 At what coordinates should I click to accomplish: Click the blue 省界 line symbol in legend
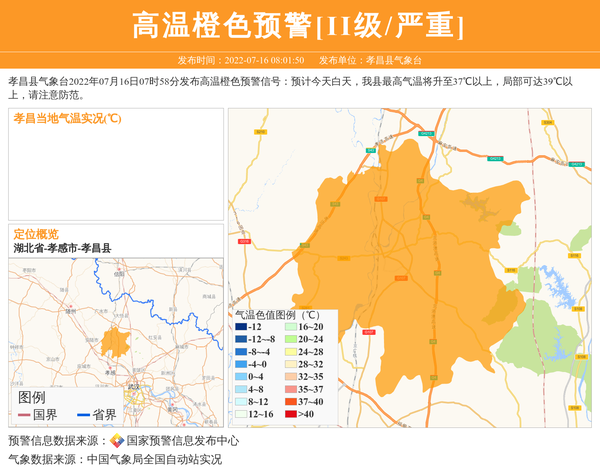pyautogui.click(x=84, y=415)
